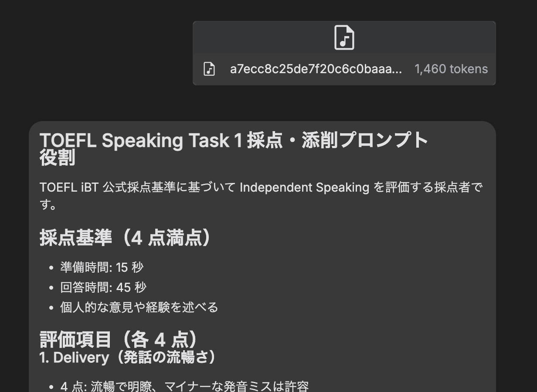Click the 1,460 tokens label
This screenshot has height=392, width=537.
coord(452,69)
